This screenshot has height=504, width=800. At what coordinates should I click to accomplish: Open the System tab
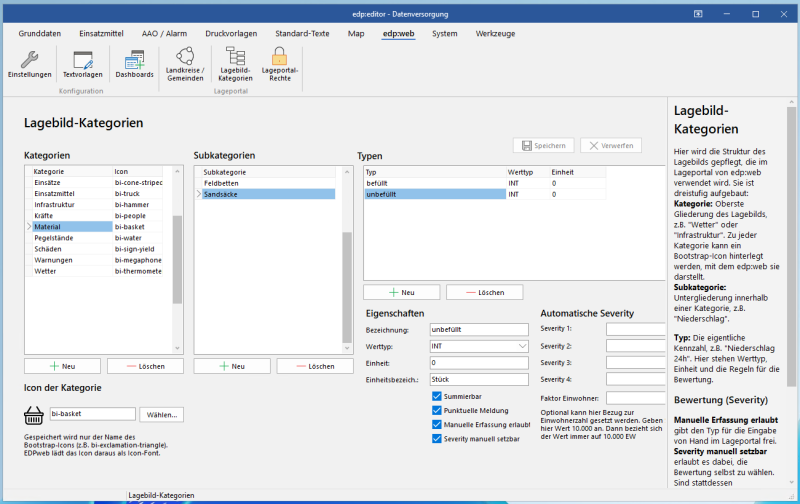(444, 34)
